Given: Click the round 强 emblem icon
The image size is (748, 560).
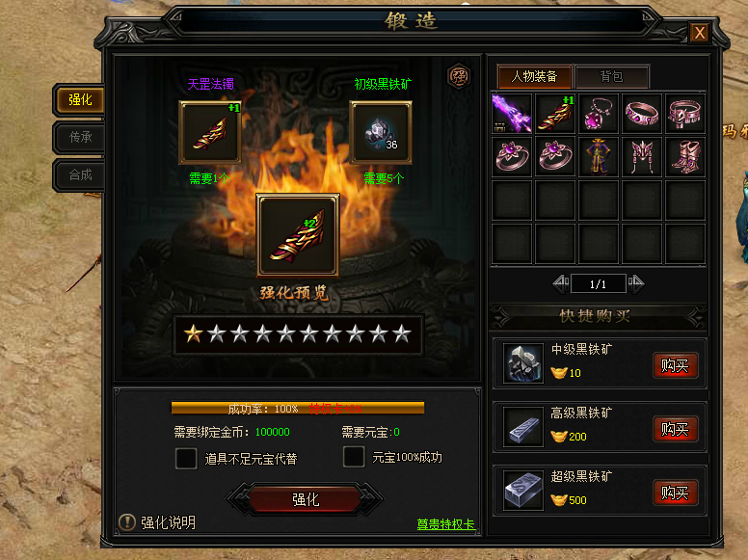Looking at the screenshot, I should (459, 76).
